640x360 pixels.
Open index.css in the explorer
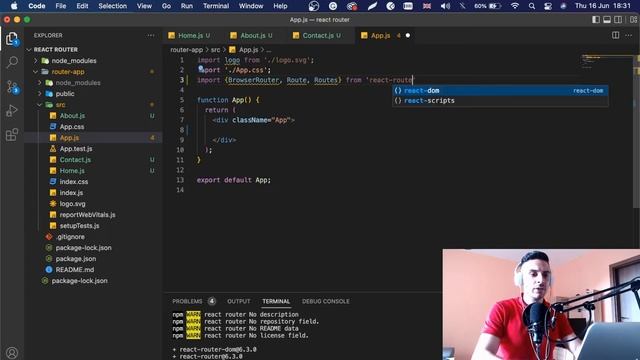(73, 182)
